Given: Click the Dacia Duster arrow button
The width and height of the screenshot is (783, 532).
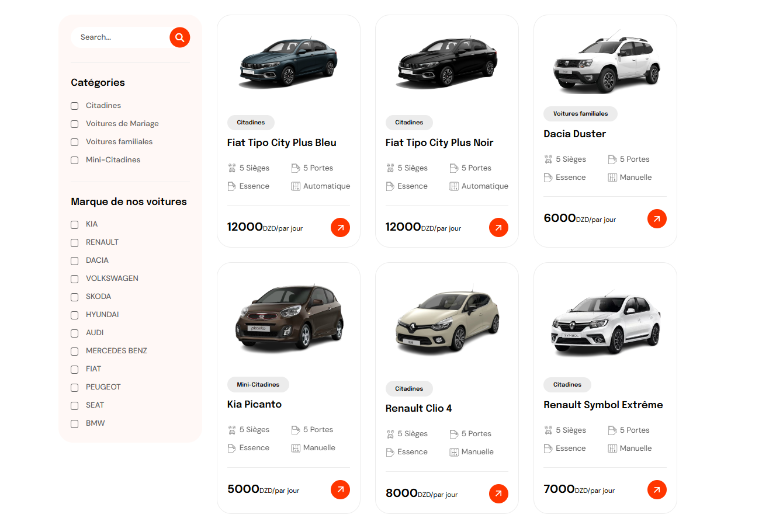Looking at the screenshot, I should (657, 218).
